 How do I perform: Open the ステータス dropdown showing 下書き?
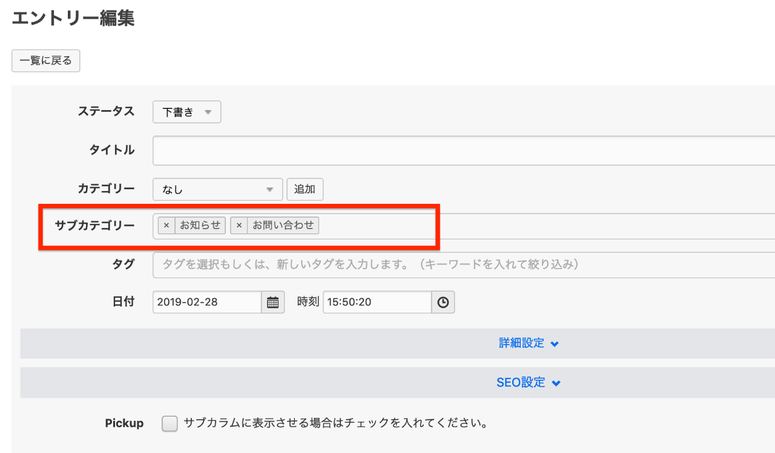[186, 112]
